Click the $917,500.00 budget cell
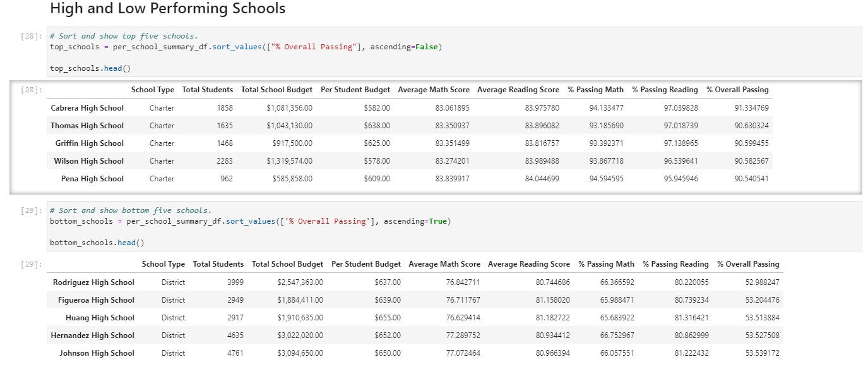Viewport: 868px width, 369px height. (x=292, y=143)
